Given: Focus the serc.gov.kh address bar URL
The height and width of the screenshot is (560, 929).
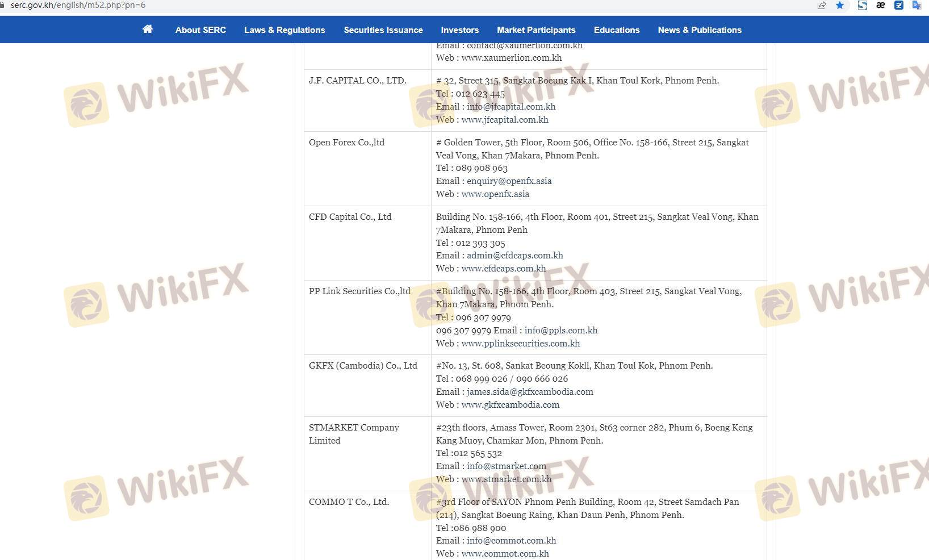Looking at the screenshot, I should 78,5.
